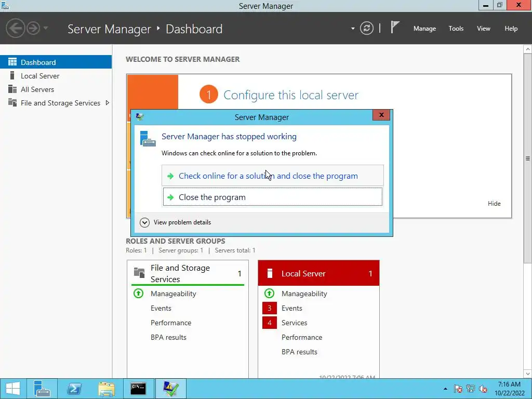Click the Server Manager taskbar icon
Viewport: 532px width, 399px height.
42,389
